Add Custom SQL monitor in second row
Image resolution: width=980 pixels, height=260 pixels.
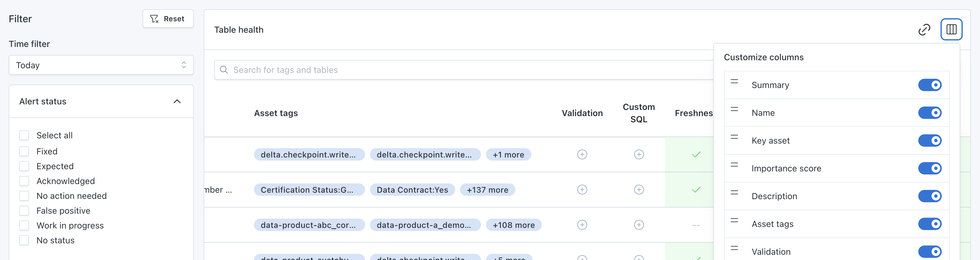point(639,190)
